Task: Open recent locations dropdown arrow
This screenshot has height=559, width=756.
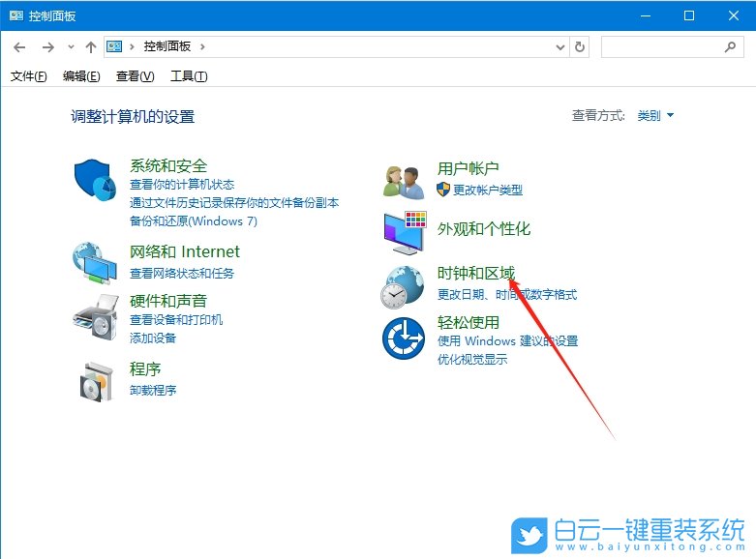Action: pyautogui.click(x=71, y=47)
